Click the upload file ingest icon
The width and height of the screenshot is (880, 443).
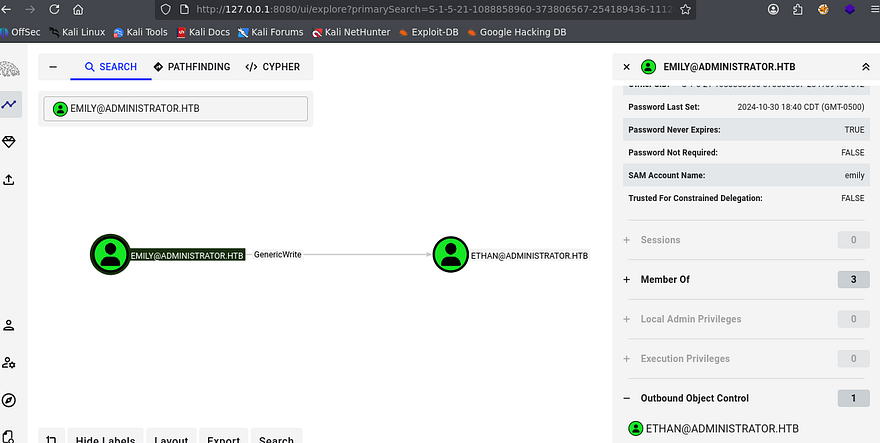tap(10, 180)
